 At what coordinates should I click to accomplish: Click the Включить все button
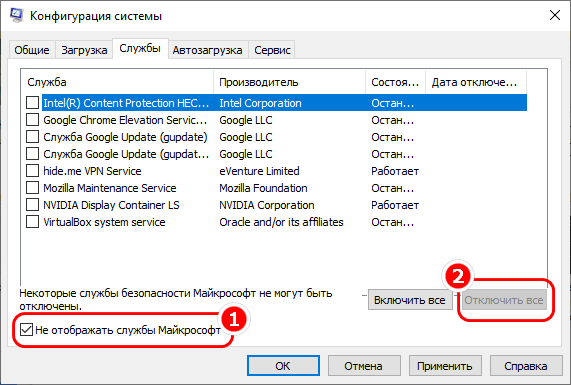[410, 300]
